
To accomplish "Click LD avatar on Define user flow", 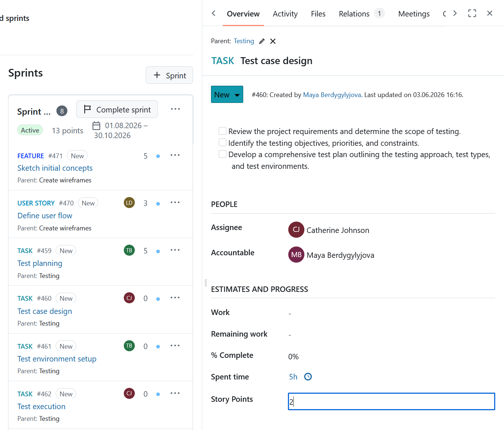I will [x=129, y=203].
